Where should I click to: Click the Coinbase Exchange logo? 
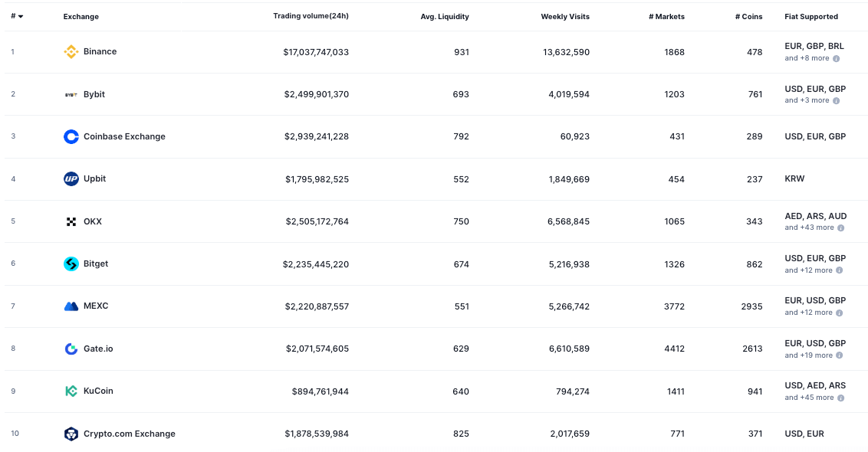click(71, 136)
